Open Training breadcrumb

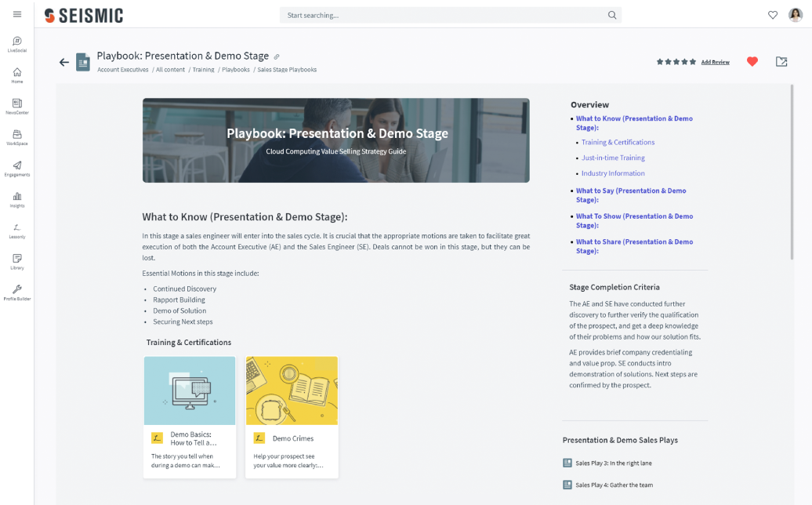(x=204, y=70)
